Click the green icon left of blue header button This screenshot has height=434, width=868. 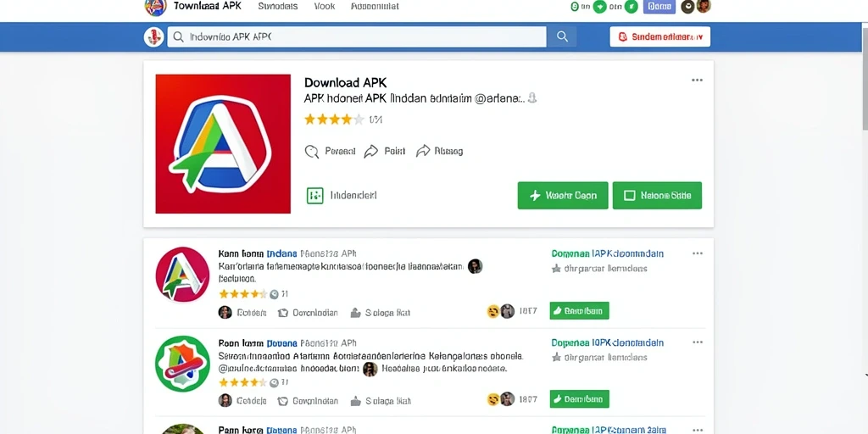pyautogui.click(x=631, y=7)
